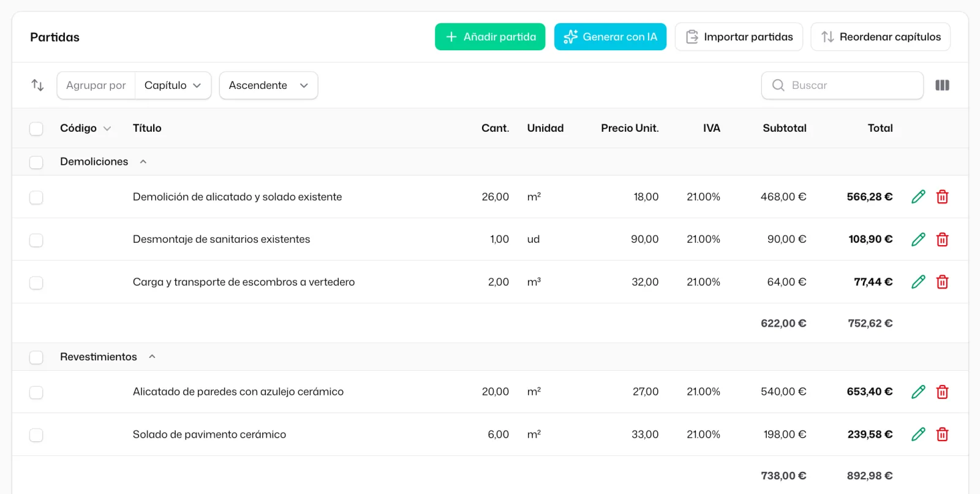This screenshot has width=980, height=494.
Task: Edit Carga y transporte de escombros entry
Action: pos(918,282)
